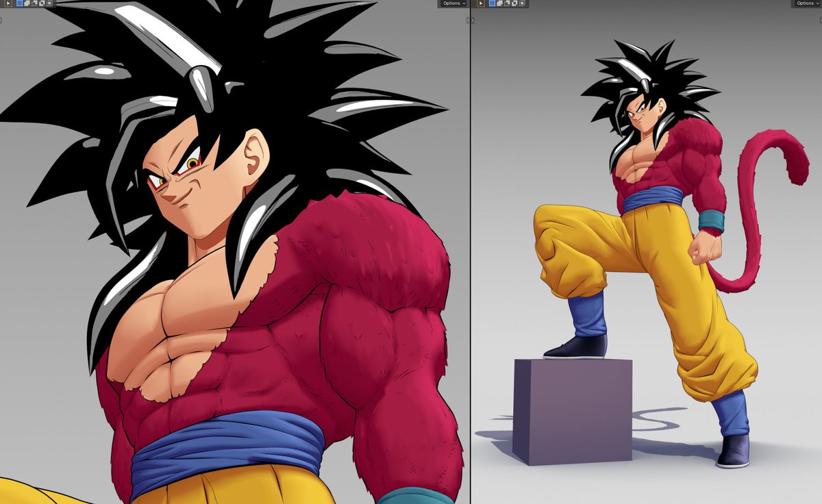
Task: Open the right viewport Options dropdown
Action: point(806,3)
